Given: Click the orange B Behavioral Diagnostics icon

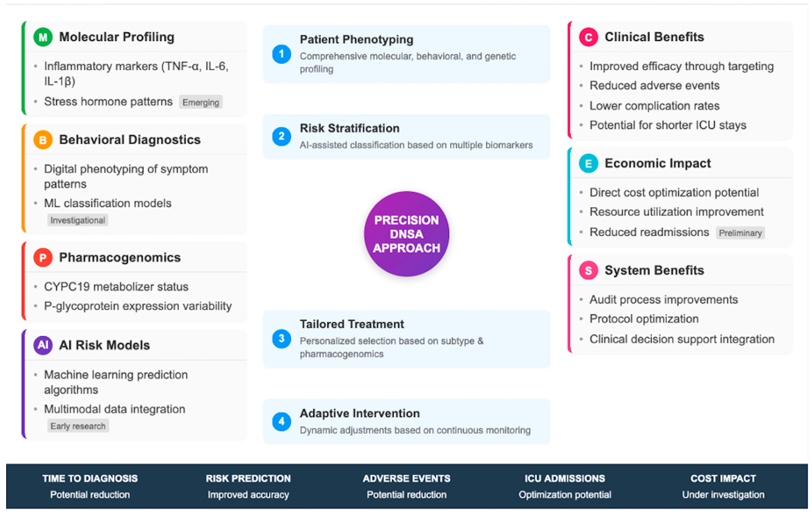Looking at the screenshot, I should pyautogui.click(x=43, y=140).
